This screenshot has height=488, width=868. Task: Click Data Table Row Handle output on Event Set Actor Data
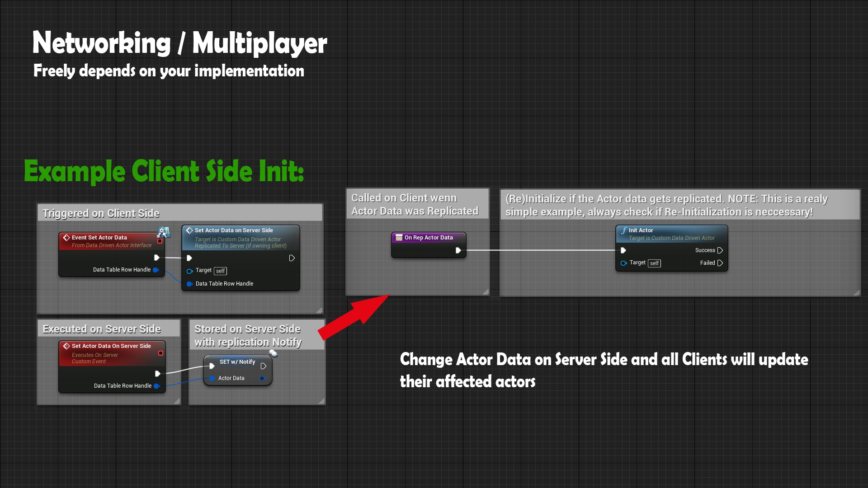point(156,270)
